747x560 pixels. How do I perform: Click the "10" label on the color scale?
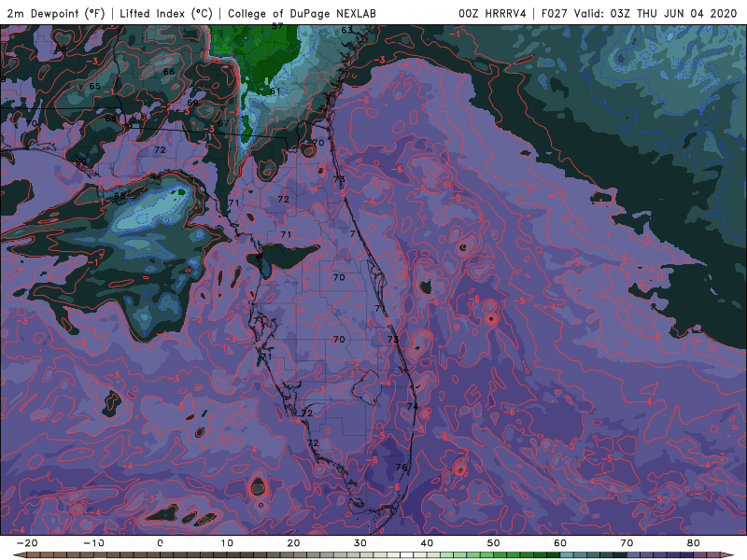tap(227, 543)
